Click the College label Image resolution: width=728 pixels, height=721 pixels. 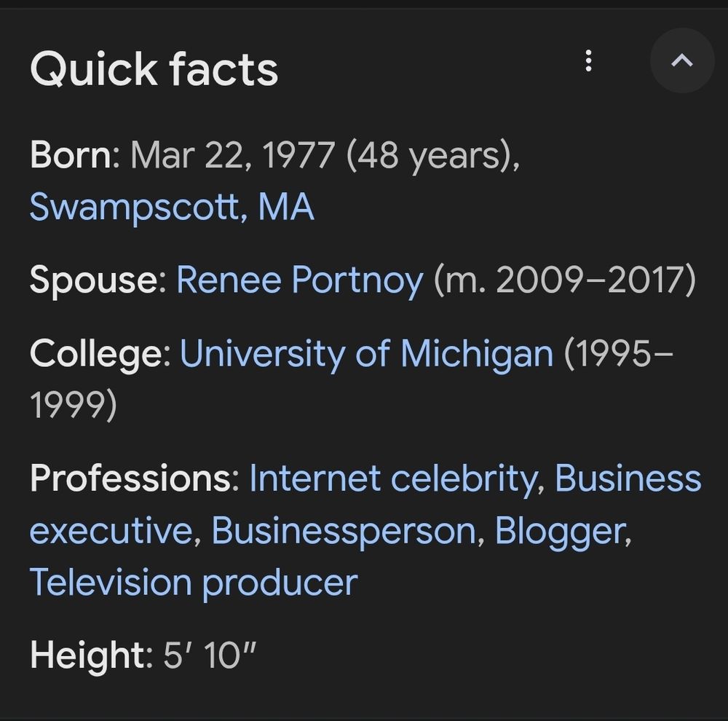(x=99, y=354)
